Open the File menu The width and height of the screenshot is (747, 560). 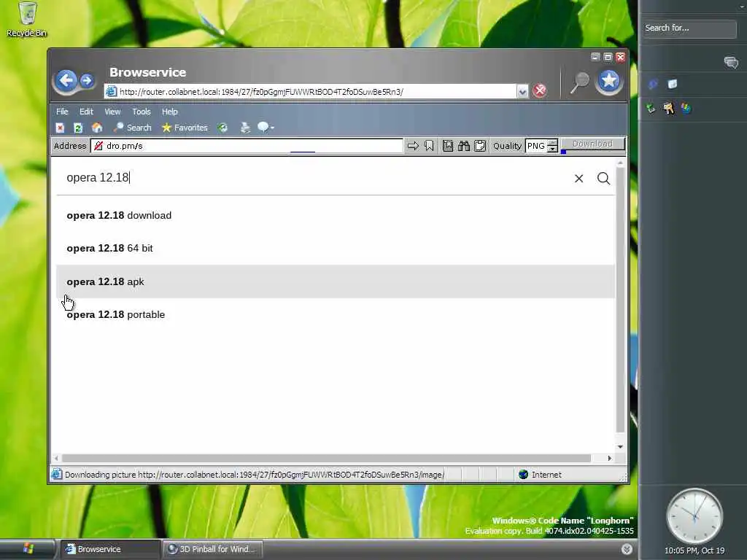click(62, 112)
